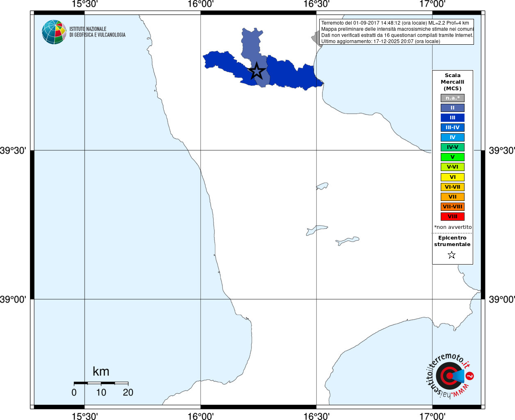The width and height of the screenshot is (515, 420).
Task: Select the intensity II legend swatch
Action: tap(453, 108)
